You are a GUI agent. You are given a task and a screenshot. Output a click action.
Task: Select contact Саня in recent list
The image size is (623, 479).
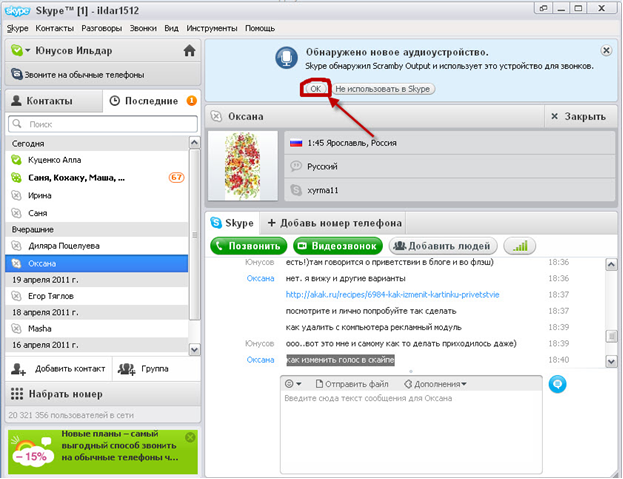pos(97,213)
